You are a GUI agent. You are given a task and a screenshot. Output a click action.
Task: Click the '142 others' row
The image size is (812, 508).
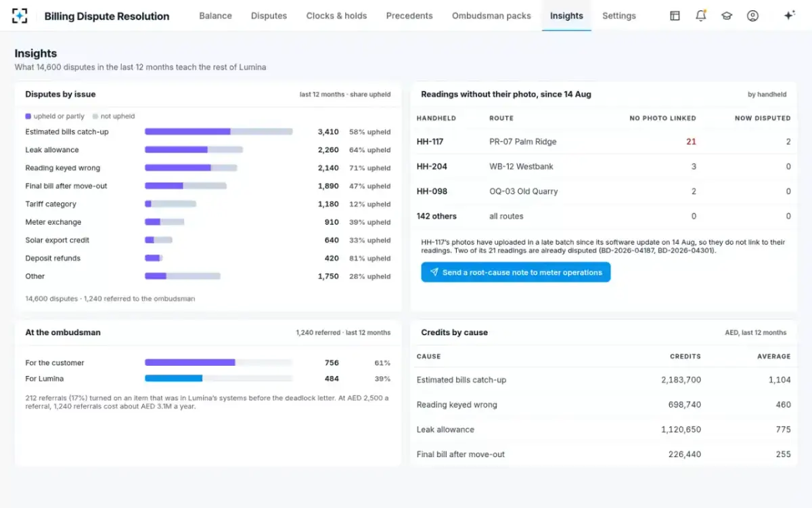604,216
